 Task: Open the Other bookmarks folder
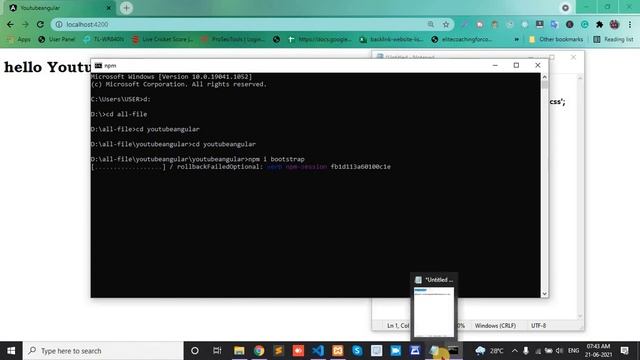(556, 39)
